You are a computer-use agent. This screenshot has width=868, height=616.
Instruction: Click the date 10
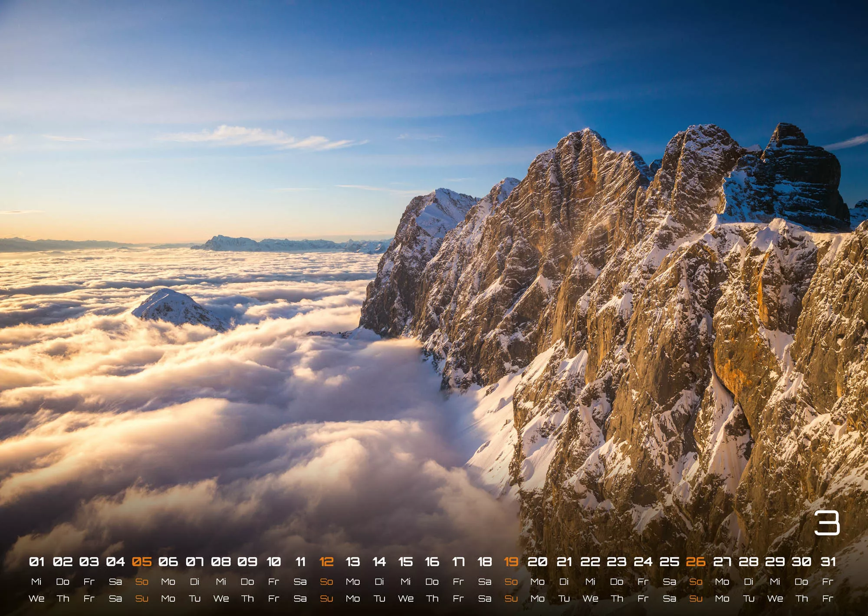coord(274,562)
